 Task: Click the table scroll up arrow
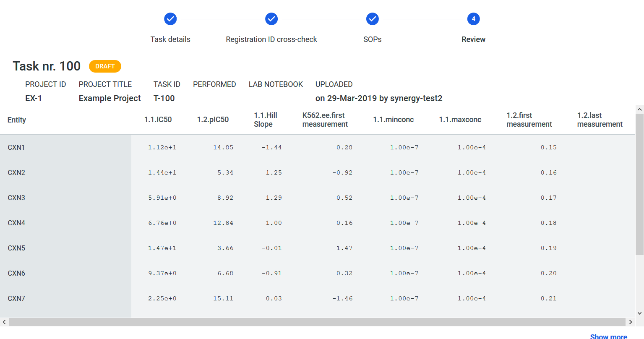tap(640, 109)
